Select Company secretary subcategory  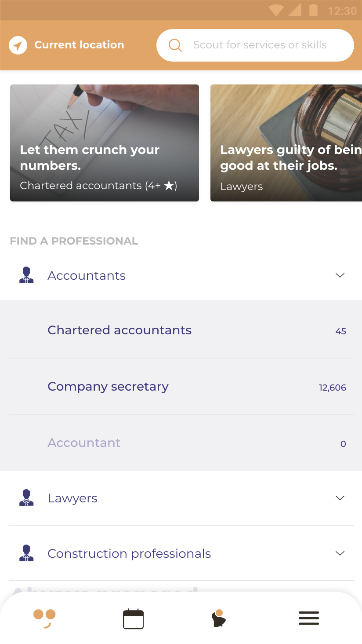click(108, 387)
